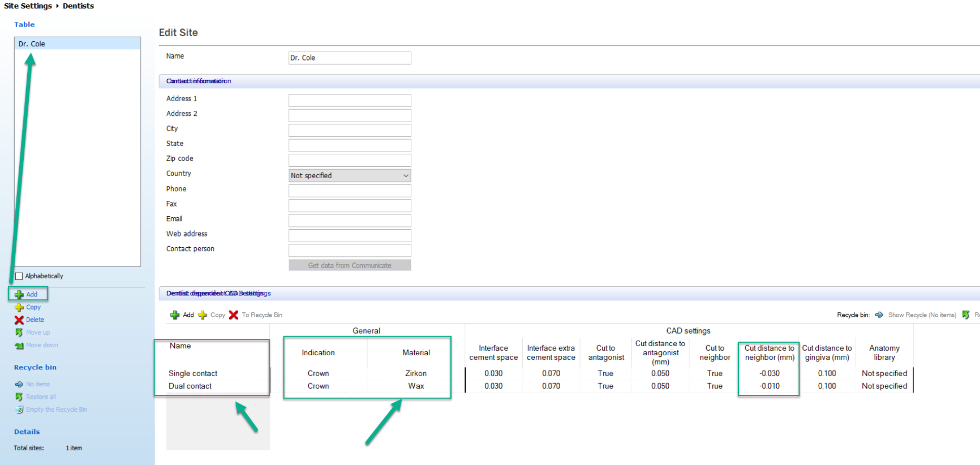
Task: Click Empty the Recycle Bin icon
Action: [x=19, y=410]
